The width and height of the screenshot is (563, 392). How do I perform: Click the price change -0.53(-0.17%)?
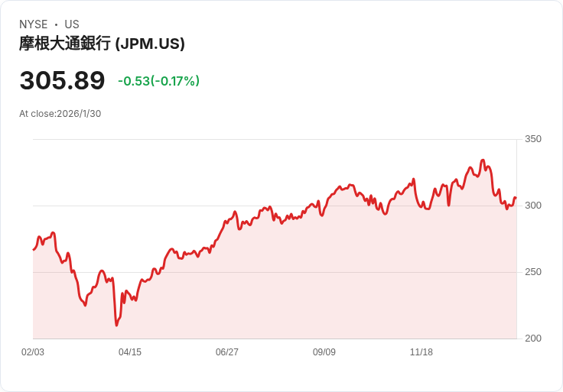[x=158, y=81]
